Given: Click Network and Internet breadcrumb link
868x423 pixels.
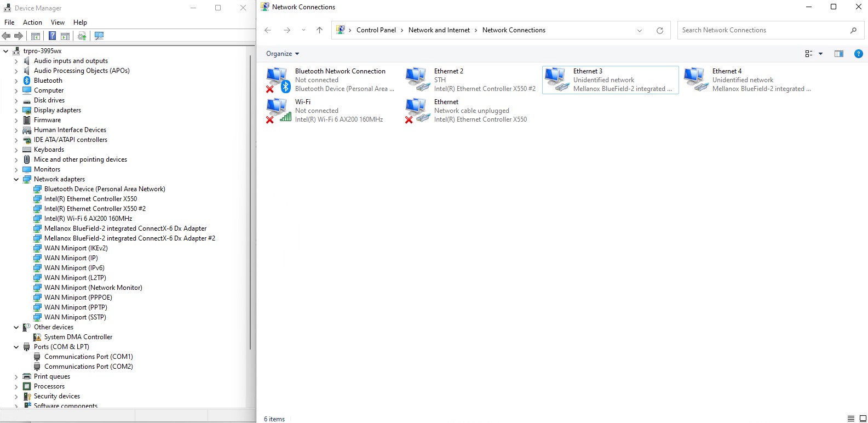Looking at the screenshot, I should pyautogui.click(x=439, y=30).
